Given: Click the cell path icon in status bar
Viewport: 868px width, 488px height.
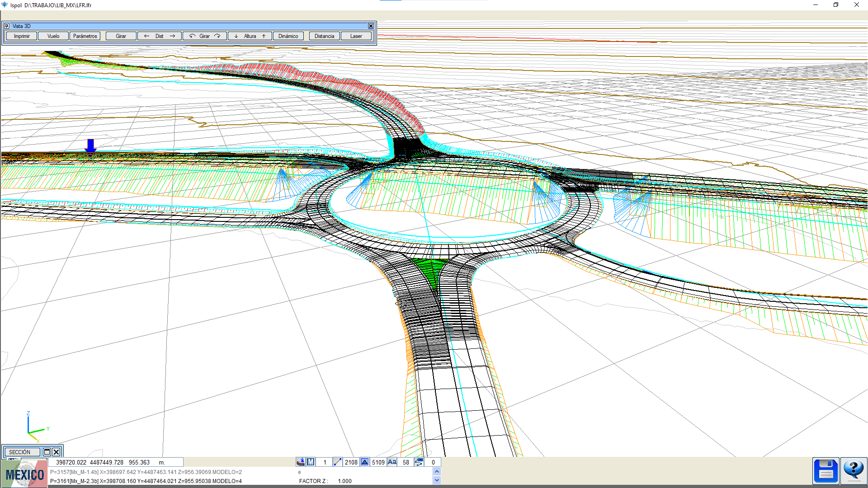Looking at the screenshot, I should coord(419,462).
